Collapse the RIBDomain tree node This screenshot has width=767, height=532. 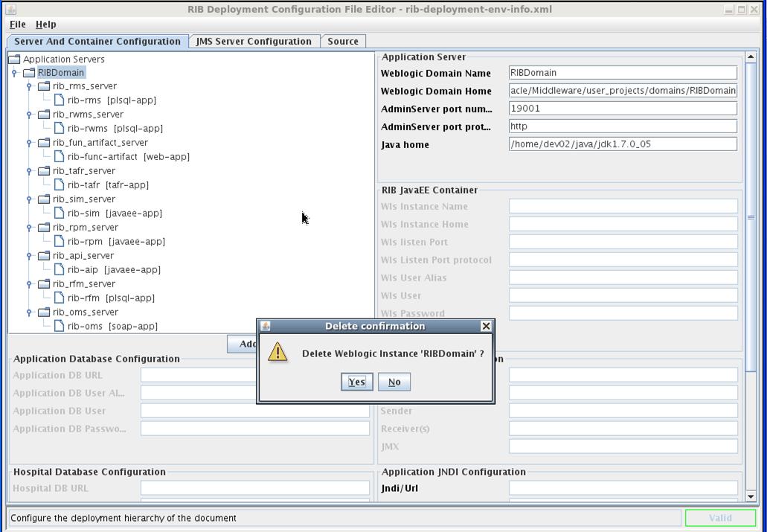14,73
